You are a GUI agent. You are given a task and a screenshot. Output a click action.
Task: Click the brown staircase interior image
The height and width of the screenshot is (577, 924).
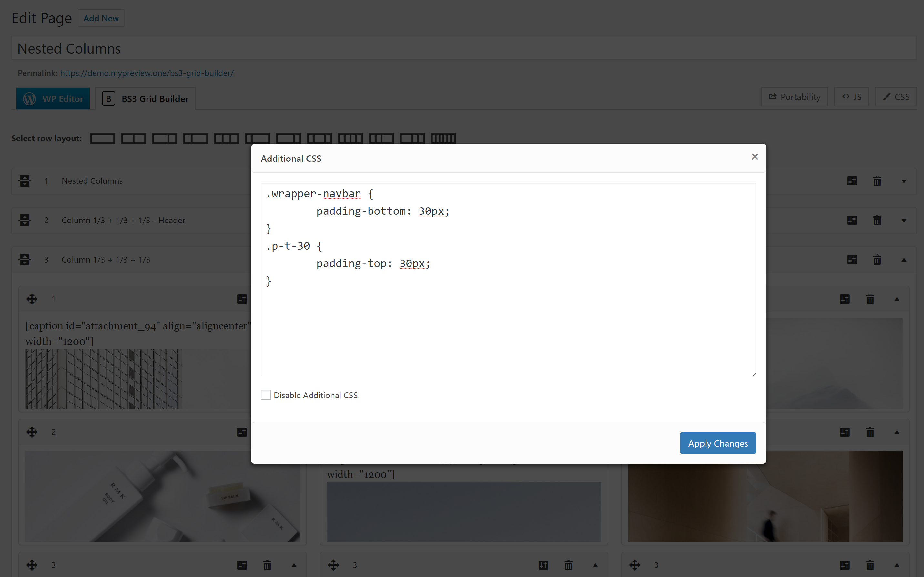[765, 497]
